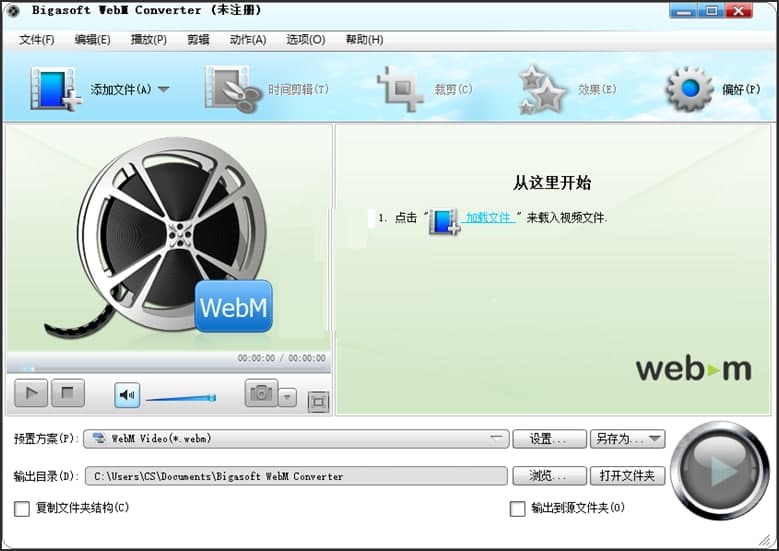The width and height of the screenshot is (779, 551).
Task: Click the output directory path field
Action: tap(296, 476)
